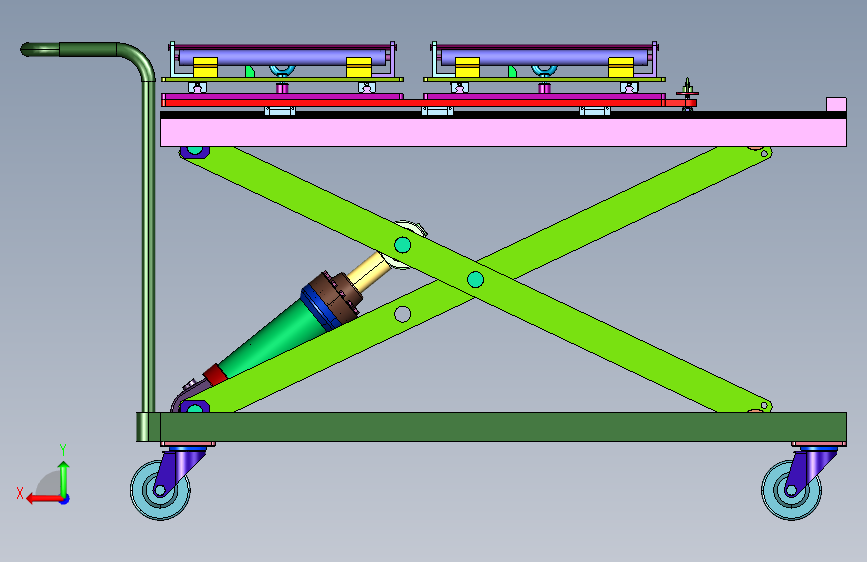Select the small pink block at platform end

(x=836, y=105)
